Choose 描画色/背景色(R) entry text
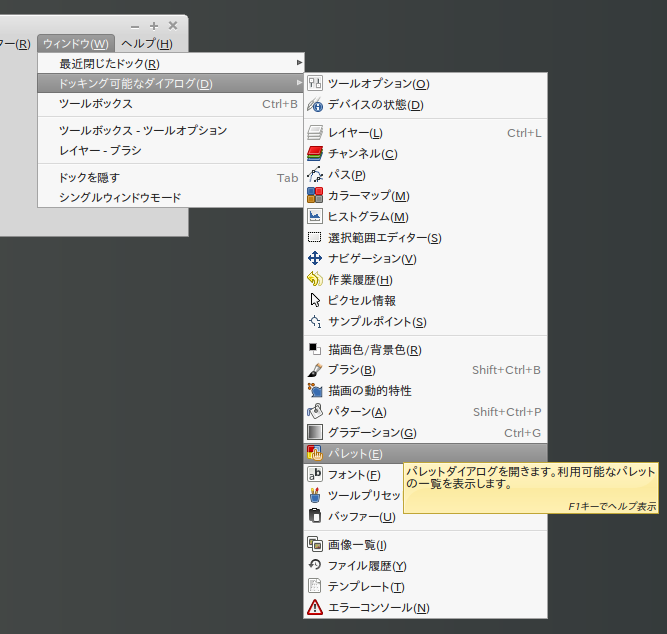 click(375, 350)
